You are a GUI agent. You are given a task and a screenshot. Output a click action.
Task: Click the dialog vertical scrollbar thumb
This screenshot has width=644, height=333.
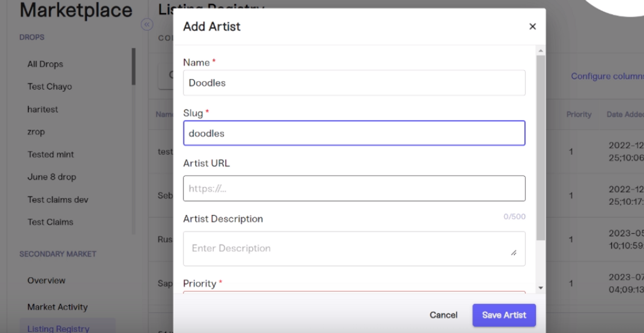click(541, 148)
